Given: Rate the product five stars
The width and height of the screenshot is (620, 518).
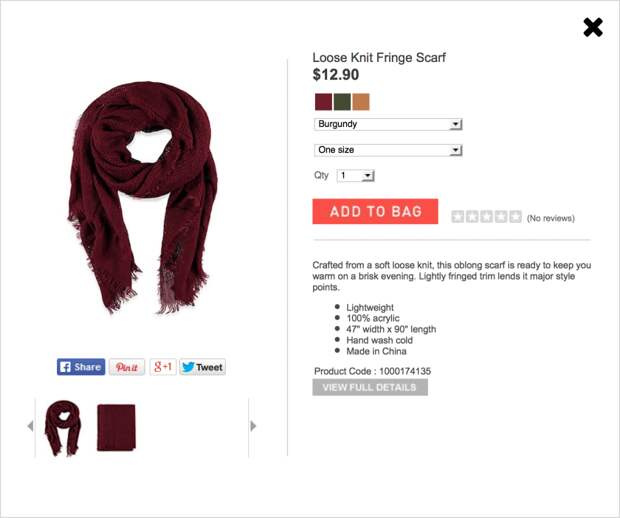Looking at the screenshot, I should [x=515, y=217].
